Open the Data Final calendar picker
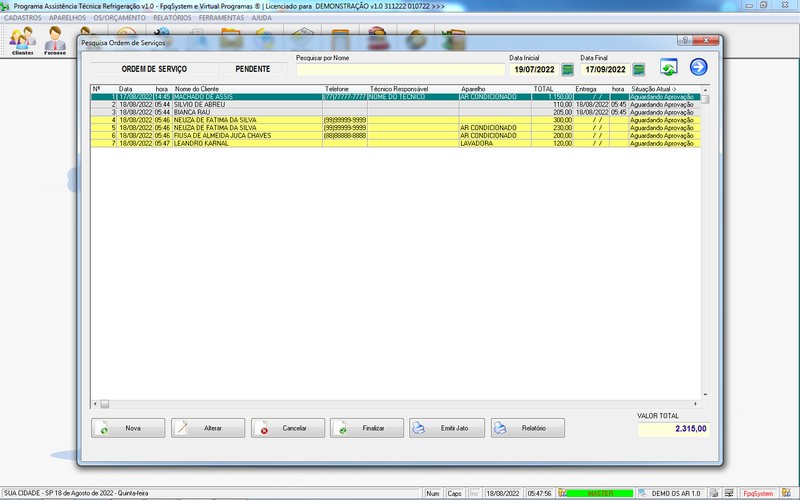Screen dimensions: 800x500 coord(639,70)
